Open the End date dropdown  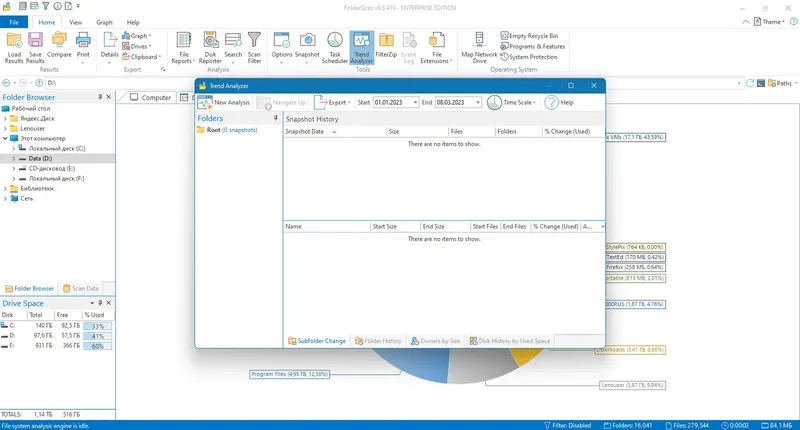tap(478, 103)
